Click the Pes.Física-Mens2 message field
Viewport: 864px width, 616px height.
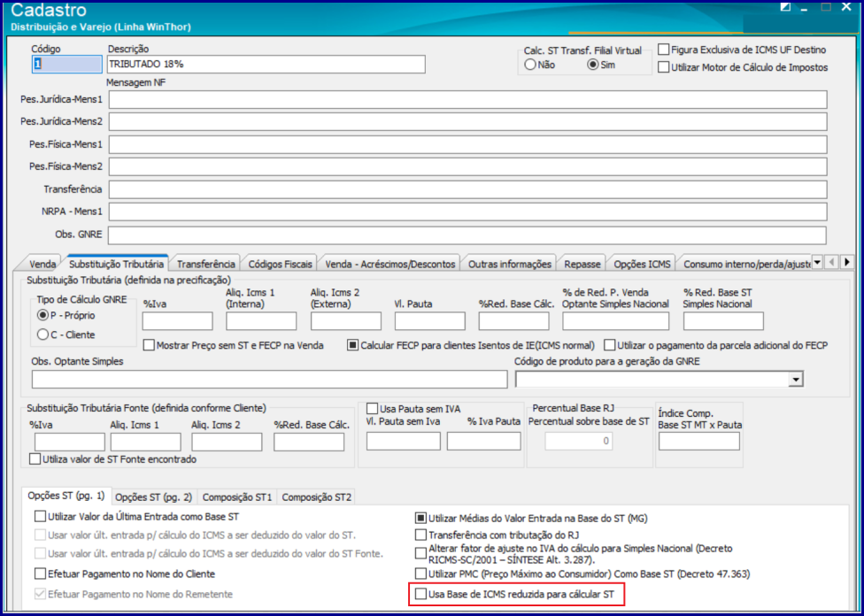point(467,166)
